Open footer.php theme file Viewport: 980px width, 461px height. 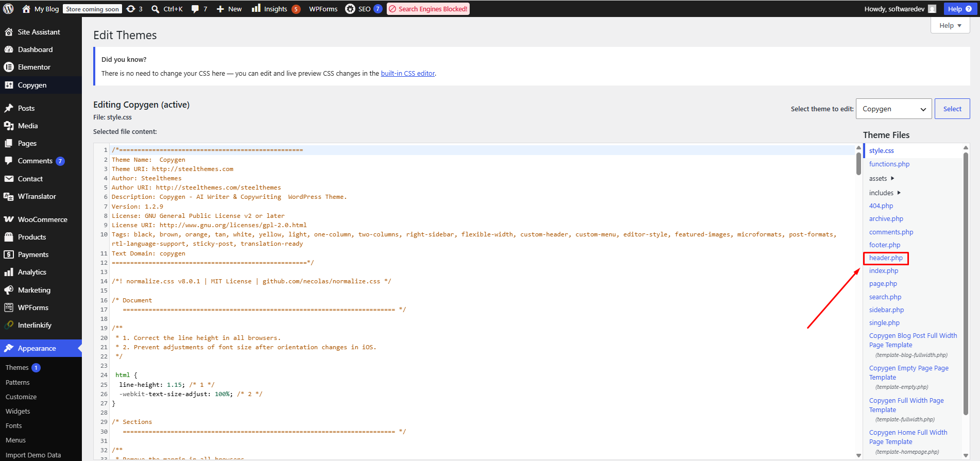coord(885,245)
